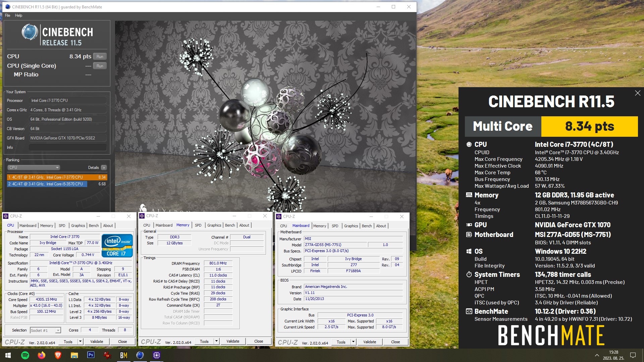The height and width of the screenshot is (362, 644).
Task: Launch Firefox from the taskbar
Action: point(42,355)
